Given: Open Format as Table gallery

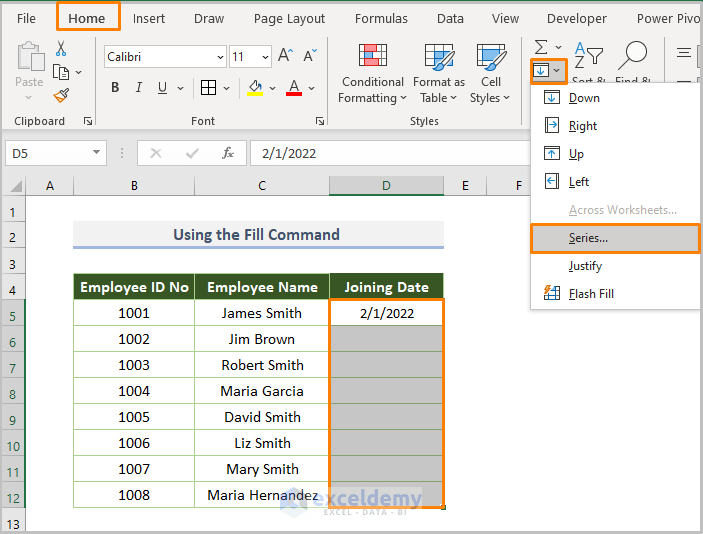Looking at the screenshot, I should click(439, 74).
